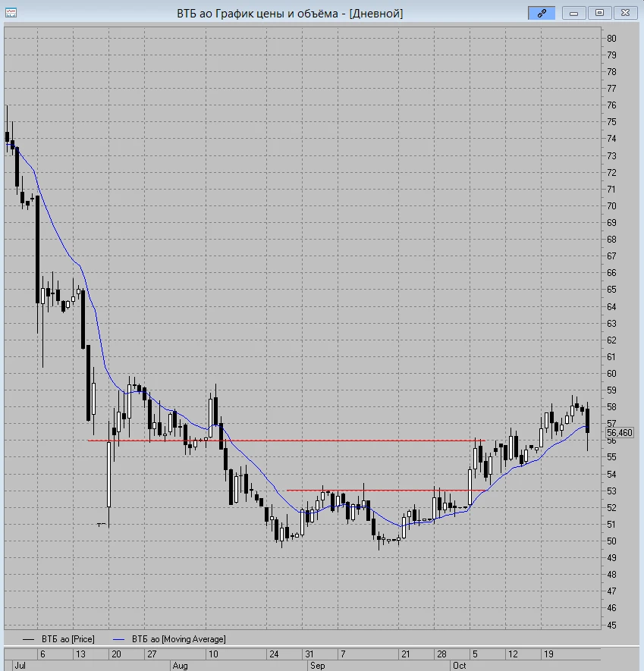Viewport: 644px width, 671px height.
Task: Click the 80 label on the price axis
Action: [x=611, y=39]
